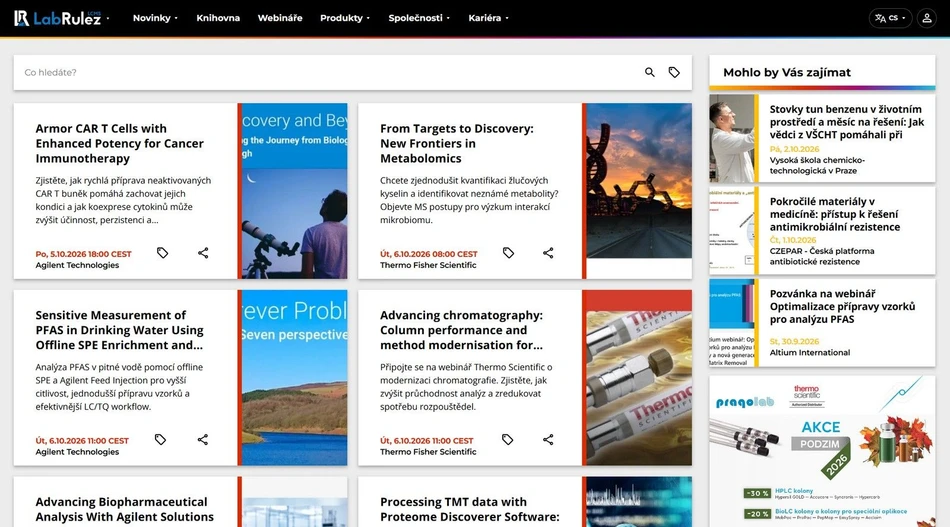Expand the Společnosti menu
950x527 pixels.
click(419, 18)
